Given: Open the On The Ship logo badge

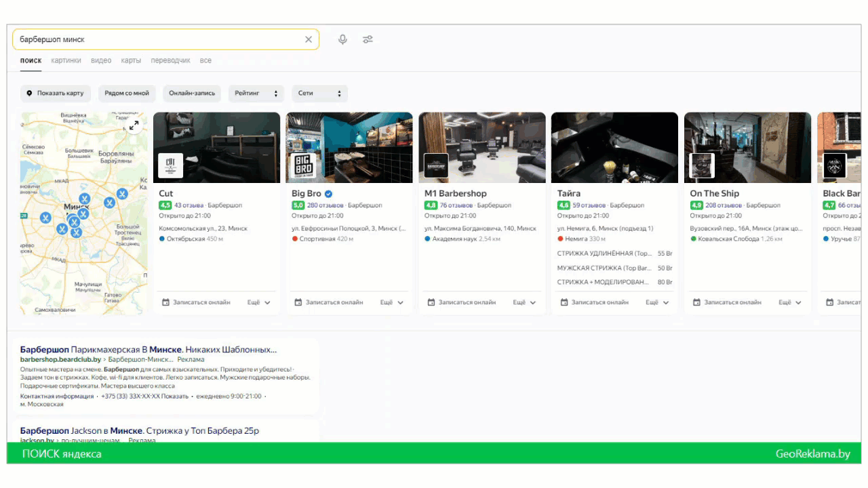Looking at the screenshot, I should pos(702,165).
